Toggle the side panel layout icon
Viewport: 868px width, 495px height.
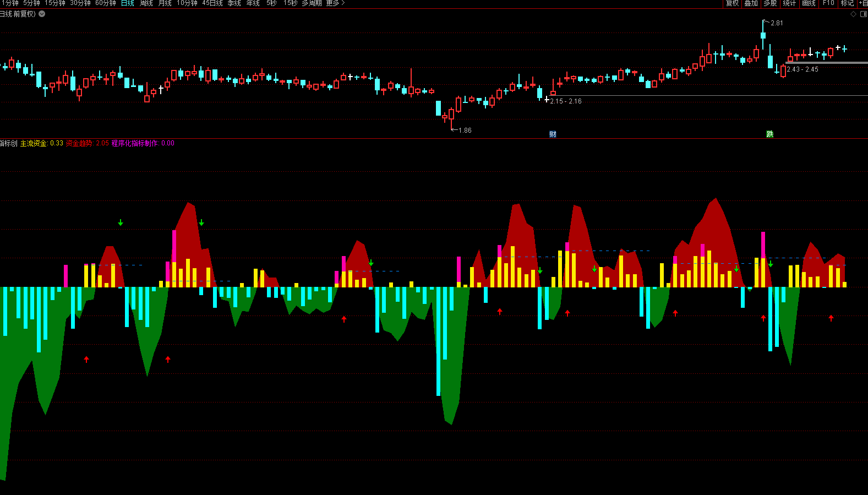tap(863, 14)
